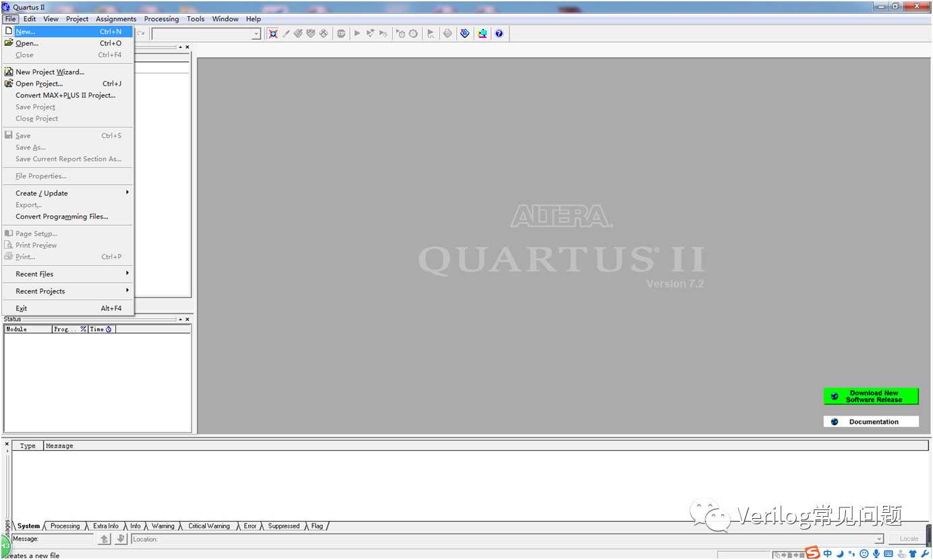Switch to the Warning messages tab
The width and height of the screenshot is (933, 560).
[x=163, y=526]
